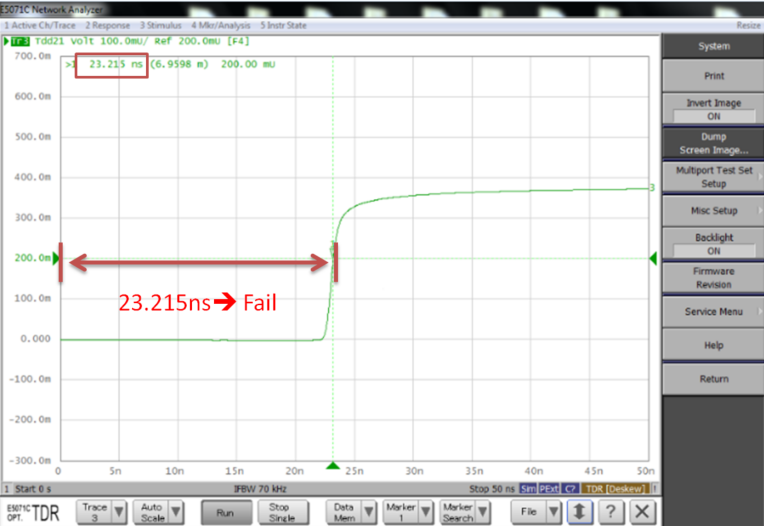This screenshot has width=764, height=526.
Task: Click the Sim status indicator
Action: pos(528,488)
